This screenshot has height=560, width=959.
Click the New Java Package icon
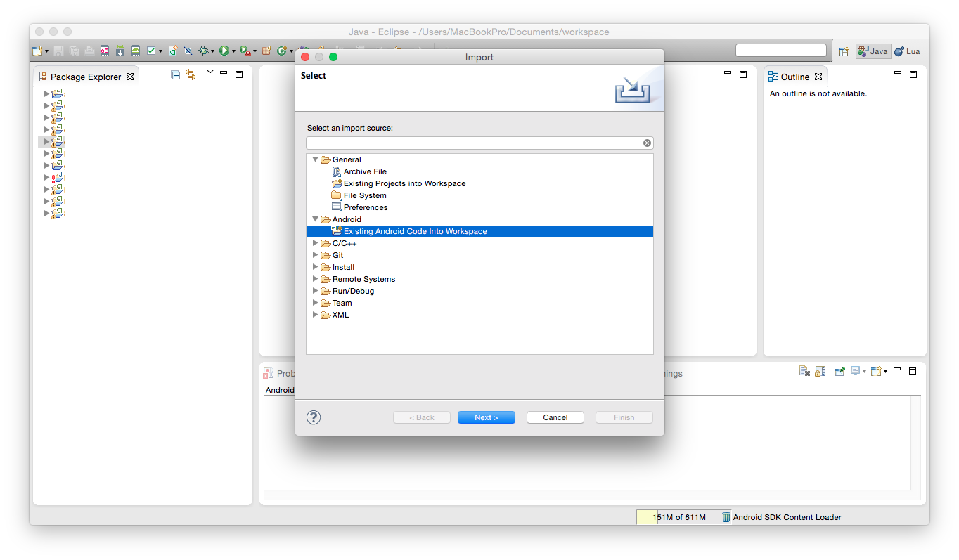266,51
